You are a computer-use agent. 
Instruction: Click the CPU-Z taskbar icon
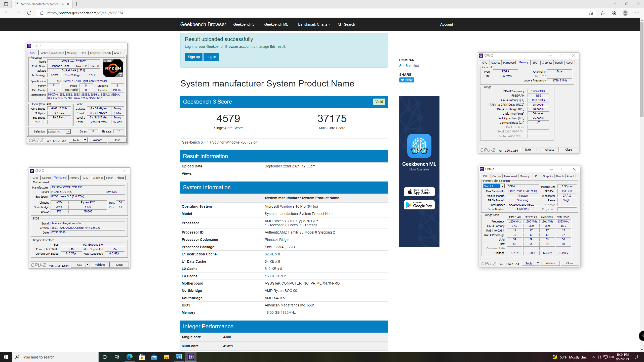191,357
